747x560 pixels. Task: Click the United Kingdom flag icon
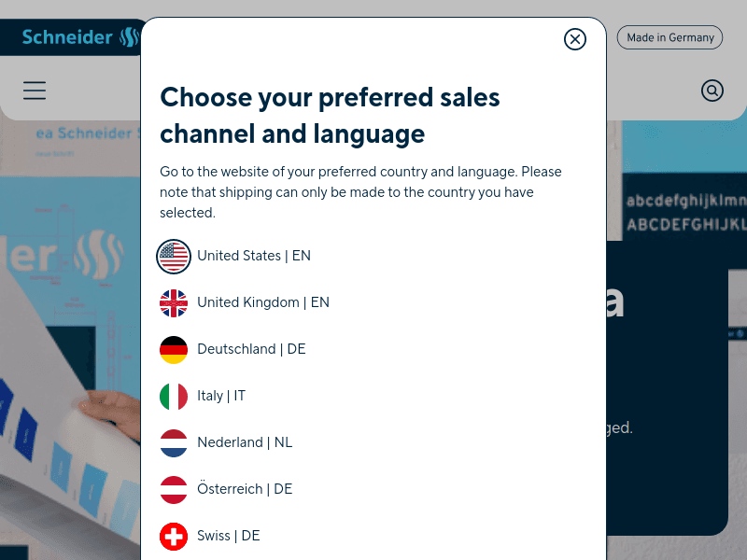click(174, 302)
